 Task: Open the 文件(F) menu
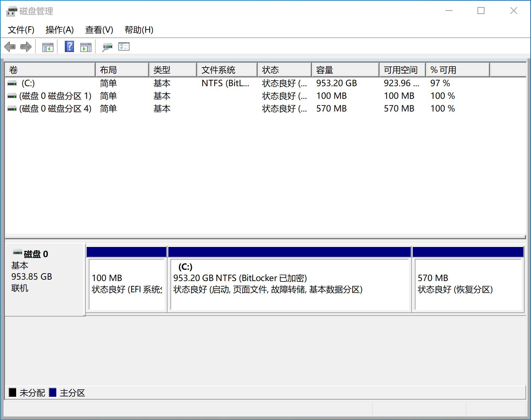click(20, 30)
